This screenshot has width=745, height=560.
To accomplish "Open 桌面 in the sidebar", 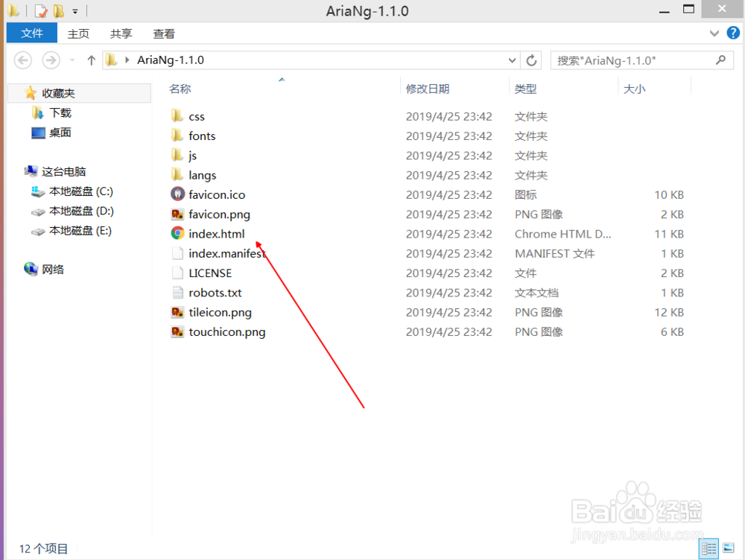I will coord(60,132).
